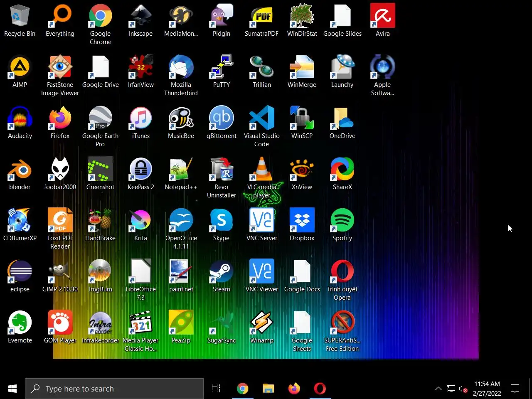Select the AIMP desktop icon
Image resolution: width=532 pixels, height=399 pixels.
pos(20,67)
